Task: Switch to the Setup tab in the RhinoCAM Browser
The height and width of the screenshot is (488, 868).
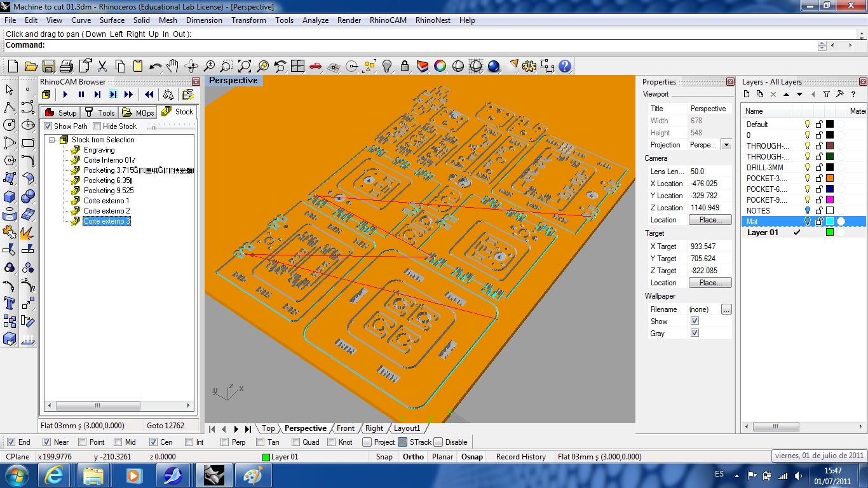Action: (x=60, y=112)
